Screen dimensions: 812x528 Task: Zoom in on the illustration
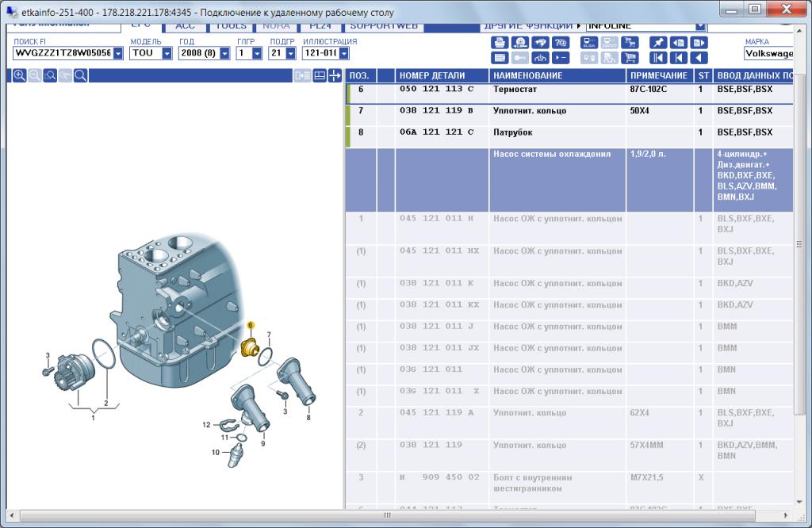tap(20, 75)
